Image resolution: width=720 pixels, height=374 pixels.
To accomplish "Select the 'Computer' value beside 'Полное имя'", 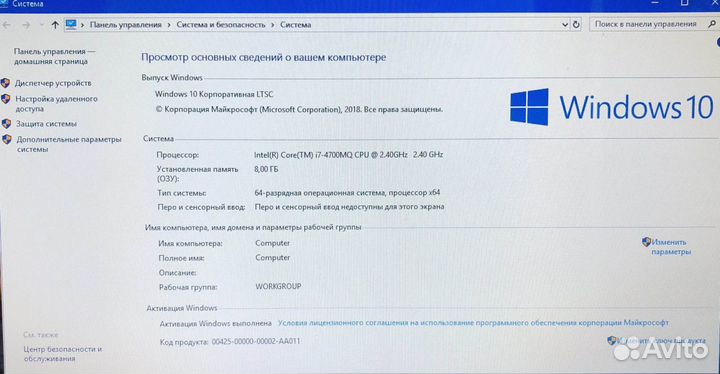I will 273,258.
